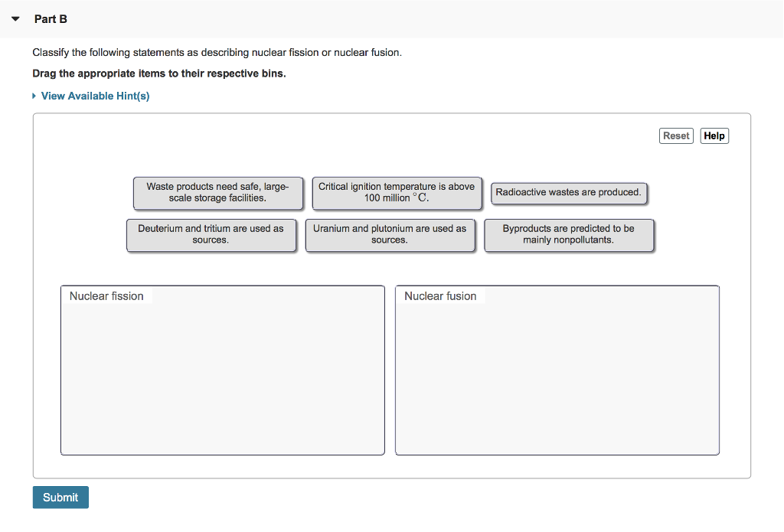This screenshot has width=784, height=532.
Task: Select the 'Critical ignition temperature' item
Action: [397, 192]
